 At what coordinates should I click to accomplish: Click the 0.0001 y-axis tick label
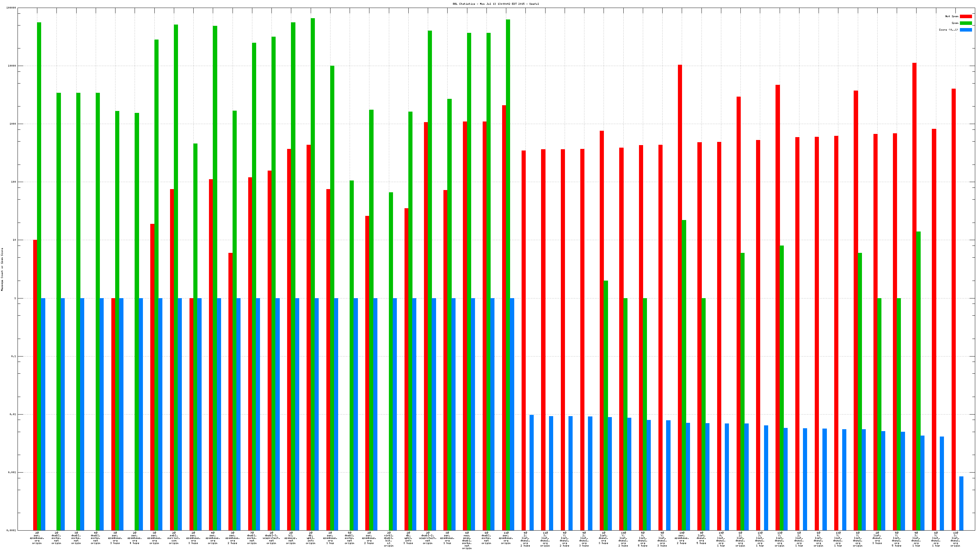pos(11,531)
